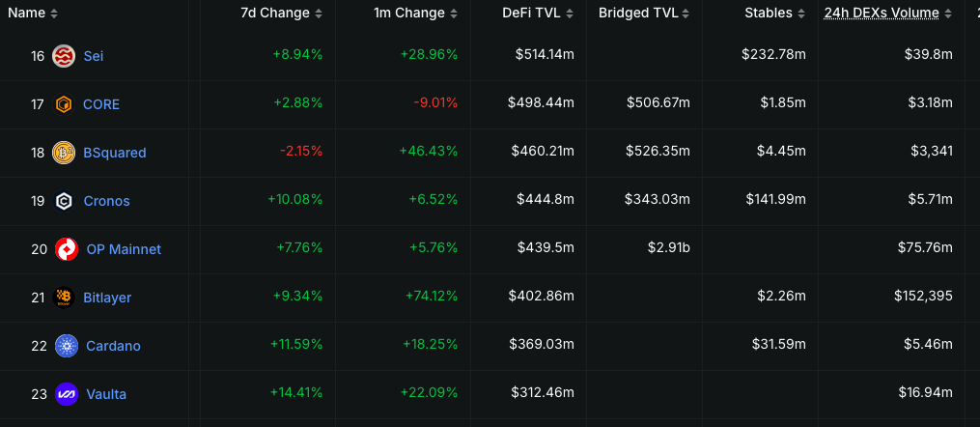This screenshot has width=980, height=427.
Task: Sort by Bridged TVL column header
Action: coord(644,14)
